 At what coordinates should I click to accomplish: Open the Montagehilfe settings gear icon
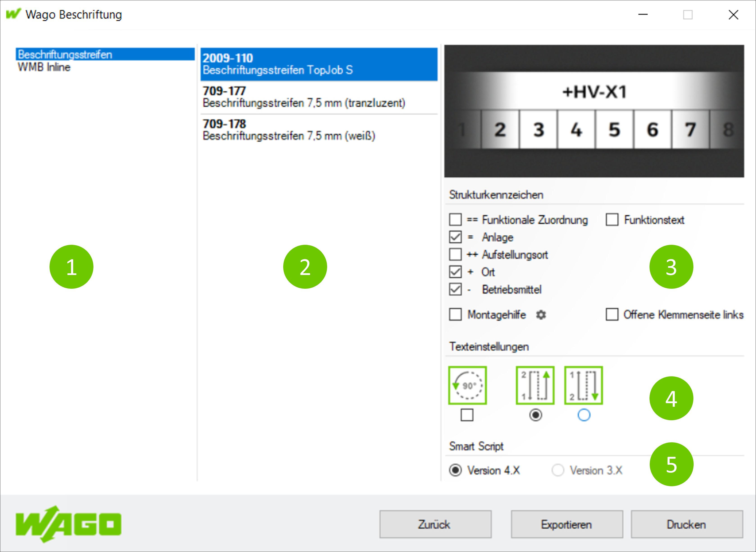[541, 315]
